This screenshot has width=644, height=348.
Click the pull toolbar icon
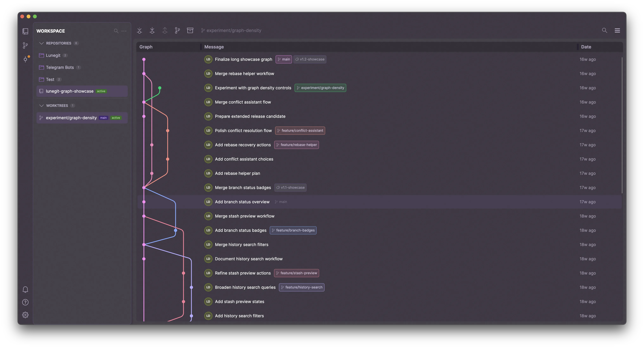coord(152,31)
